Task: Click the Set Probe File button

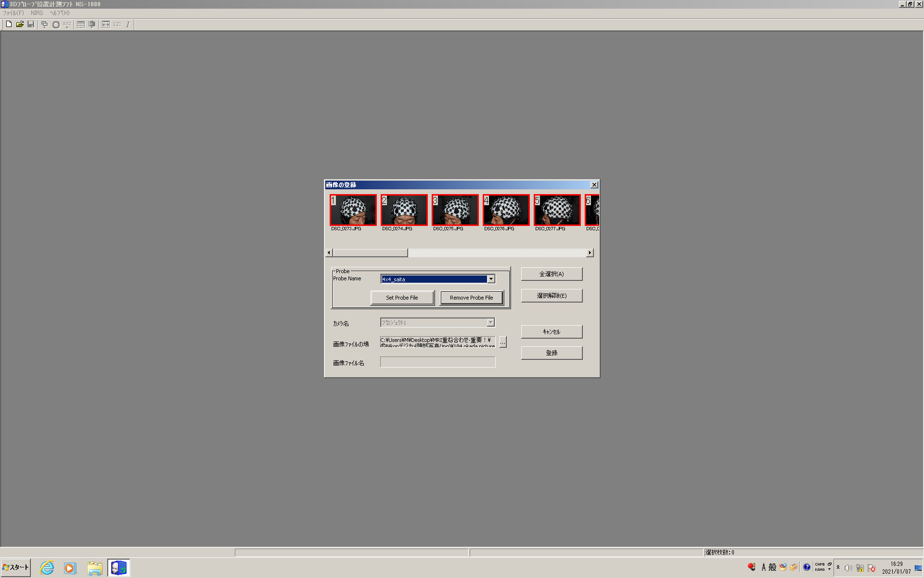Action: (x=402, y=298)
